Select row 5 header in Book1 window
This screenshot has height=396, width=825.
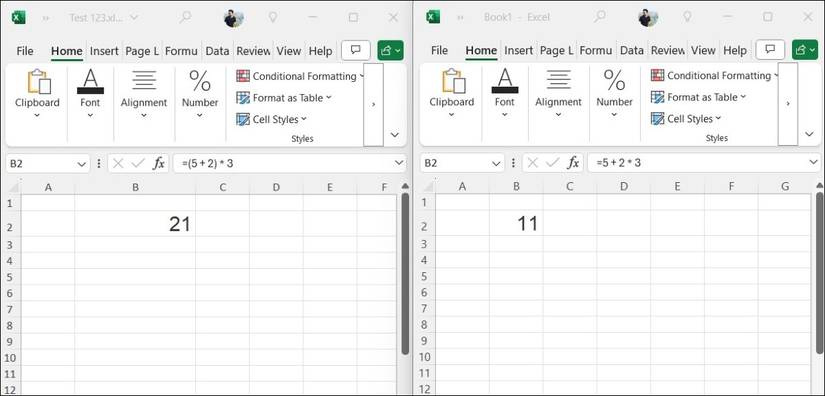coord(425,276)
